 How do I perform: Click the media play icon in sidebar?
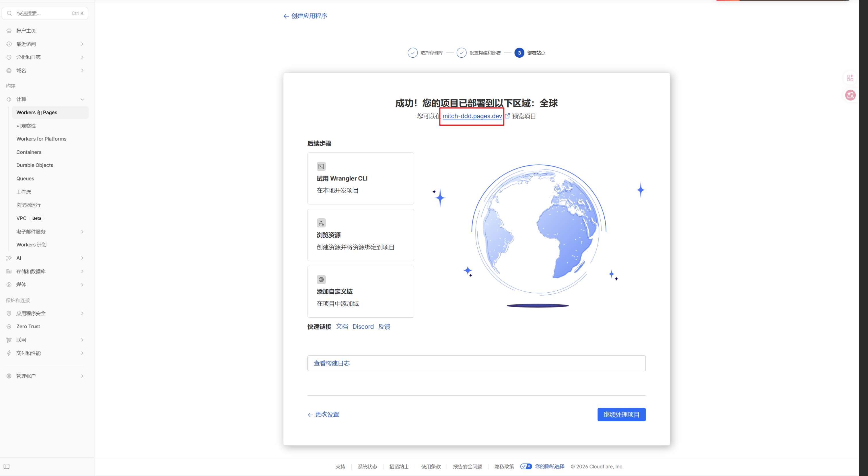coord(9,285)
